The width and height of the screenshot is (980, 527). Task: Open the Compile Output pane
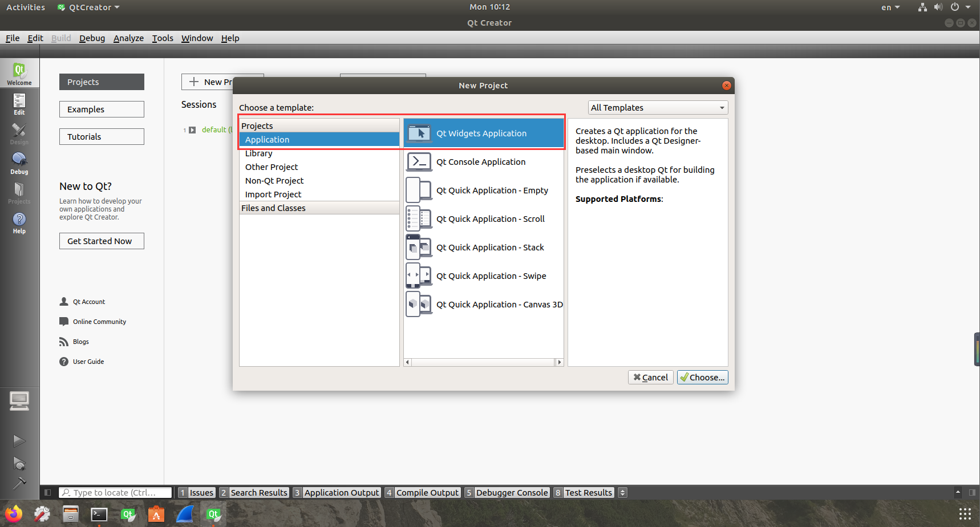(x=422, y=493)
